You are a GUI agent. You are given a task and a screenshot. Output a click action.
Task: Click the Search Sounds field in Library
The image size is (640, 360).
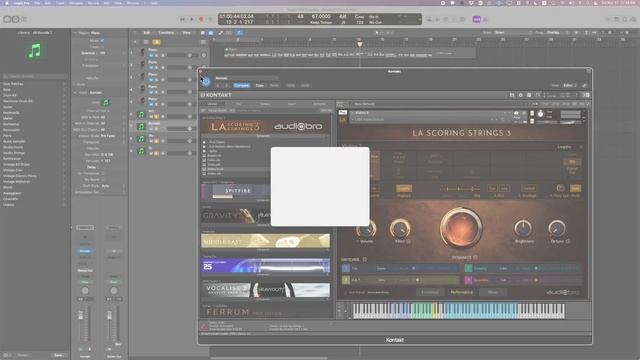(35, 76)
